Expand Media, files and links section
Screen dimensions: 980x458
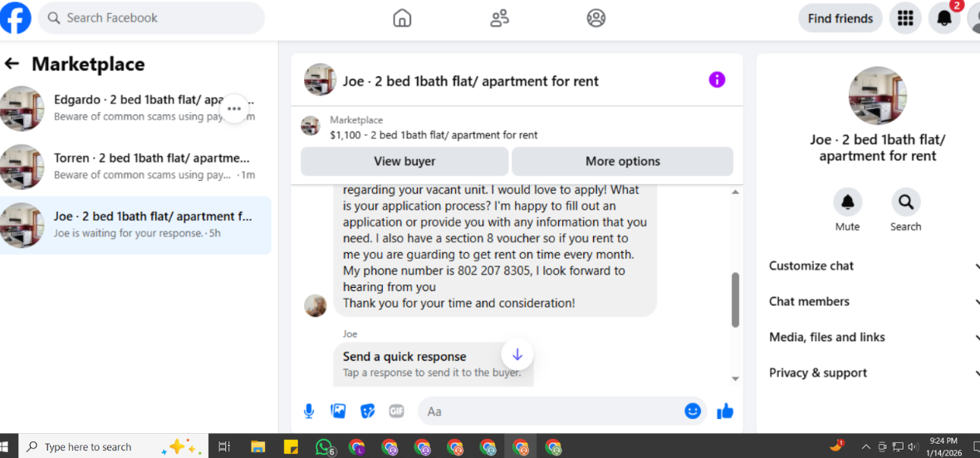[x=875, y=337]
